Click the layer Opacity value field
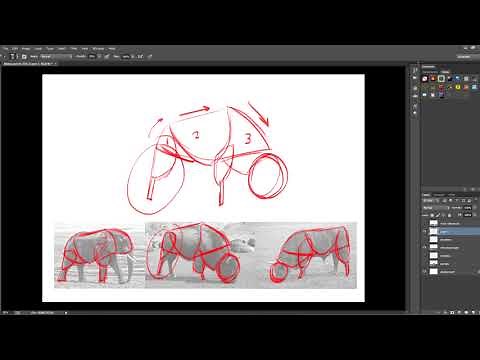 [x=468, y=207]
